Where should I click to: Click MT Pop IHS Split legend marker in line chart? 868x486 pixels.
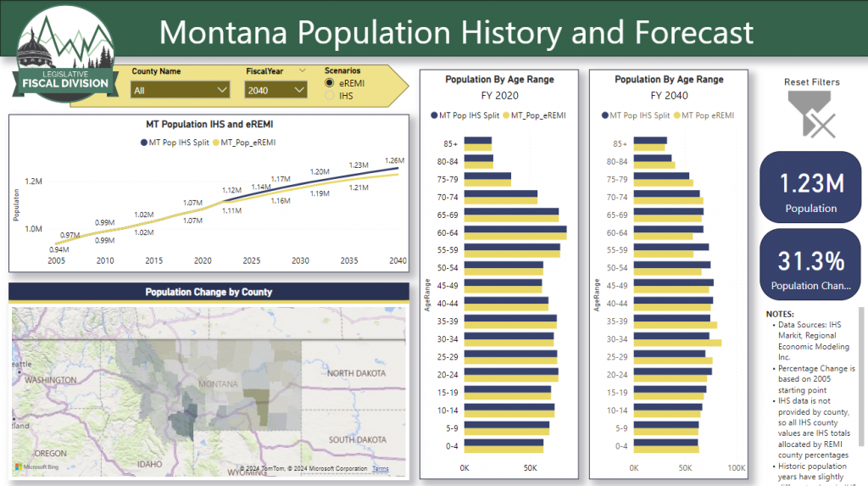coord(143,143)
